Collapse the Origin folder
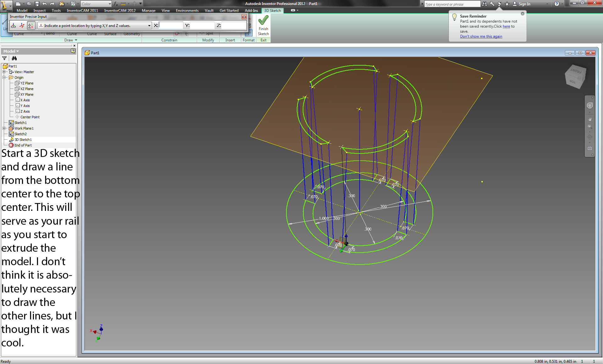The height and width of the screenshot is (364, 603). (x=4, y=78)
